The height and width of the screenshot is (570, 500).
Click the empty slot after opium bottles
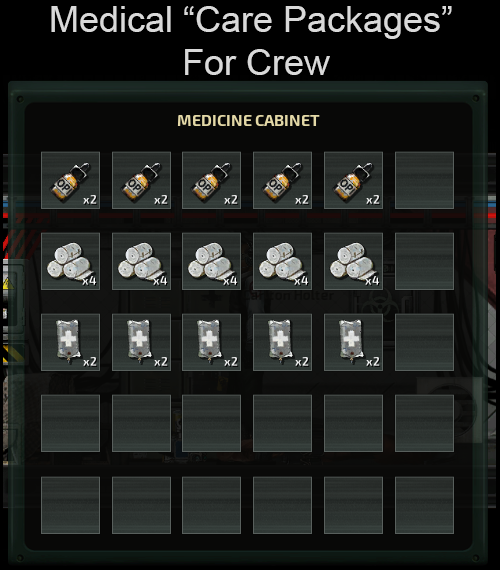click(x=424, y=180)
